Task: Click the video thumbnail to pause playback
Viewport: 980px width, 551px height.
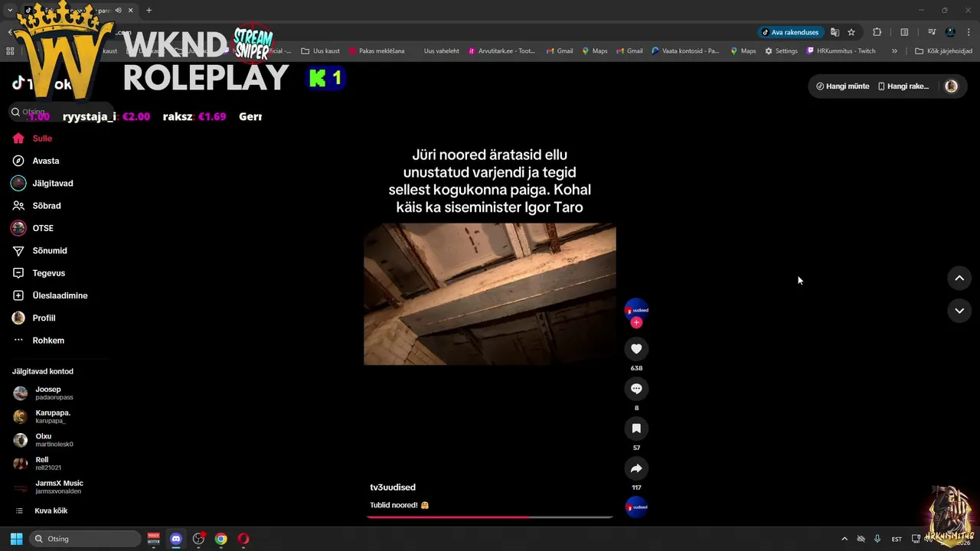Action: tap(490, 294)
